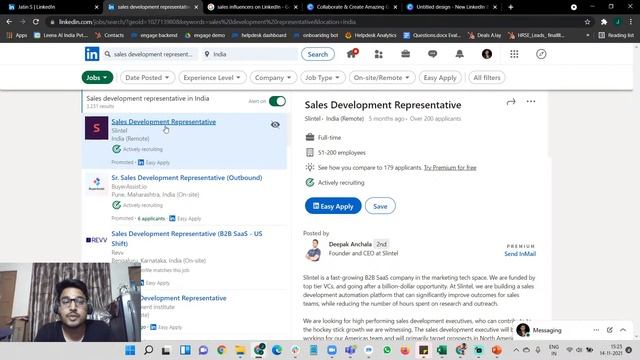Open more options ellipsis for job
The height and width of the screenshot is (360, 640).
tap(531, 101)
